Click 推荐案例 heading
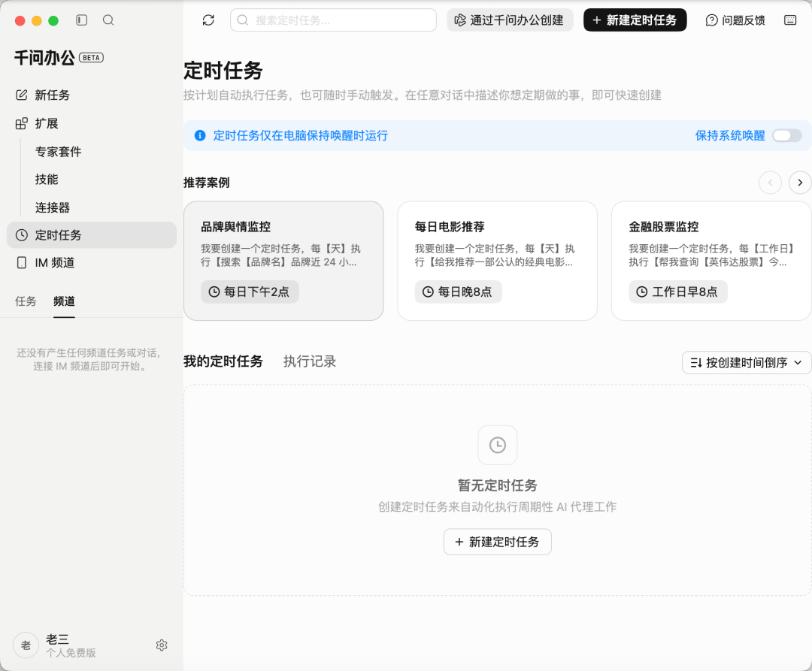The image size is (812, 671). pyautogui.click(x=207, y=183)
